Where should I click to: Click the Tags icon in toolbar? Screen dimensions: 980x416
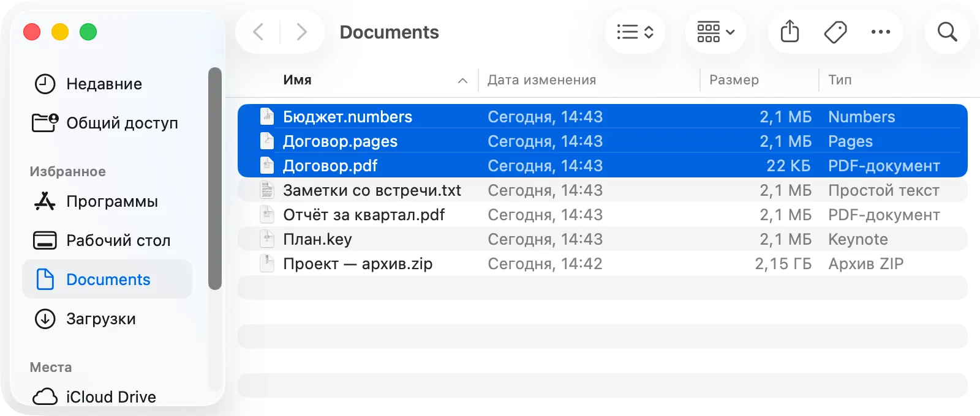click(x=835, y=32)
